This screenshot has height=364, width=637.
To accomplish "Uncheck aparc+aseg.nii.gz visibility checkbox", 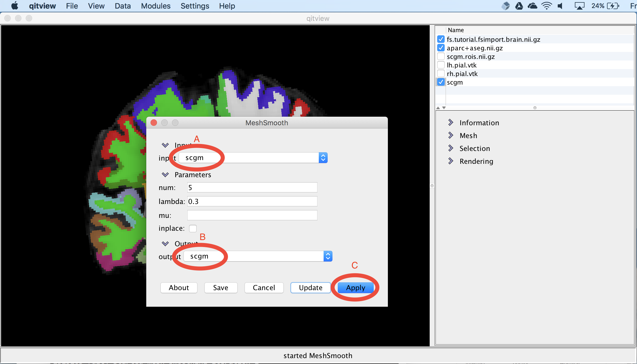I will [441, 48].
